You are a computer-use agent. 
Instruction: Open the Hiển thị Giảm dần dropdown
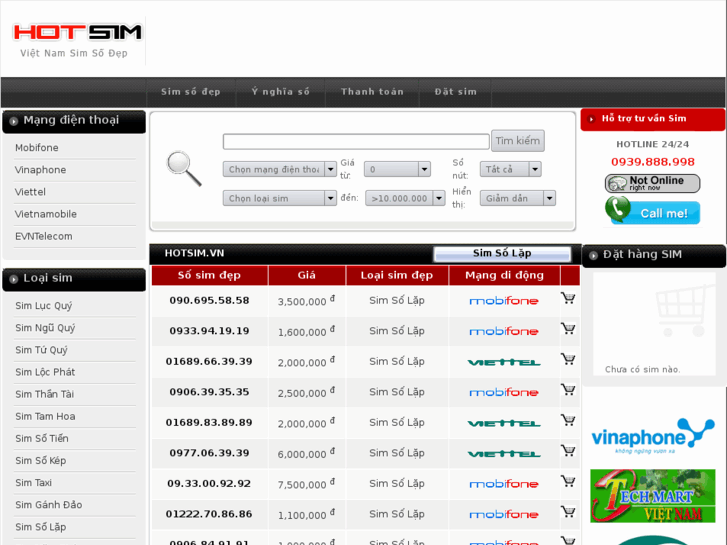pos(517,198)
